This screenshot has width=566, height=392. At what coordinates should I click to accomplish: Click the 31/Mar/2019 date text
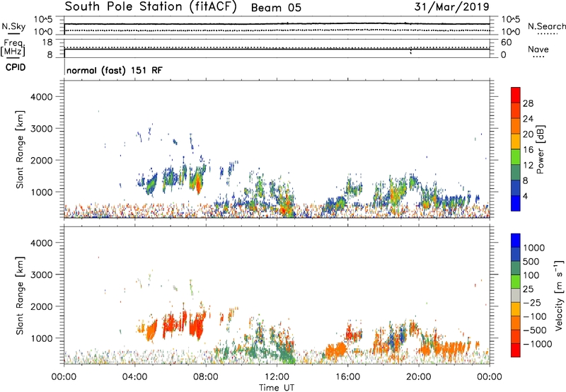coord(451,7)
